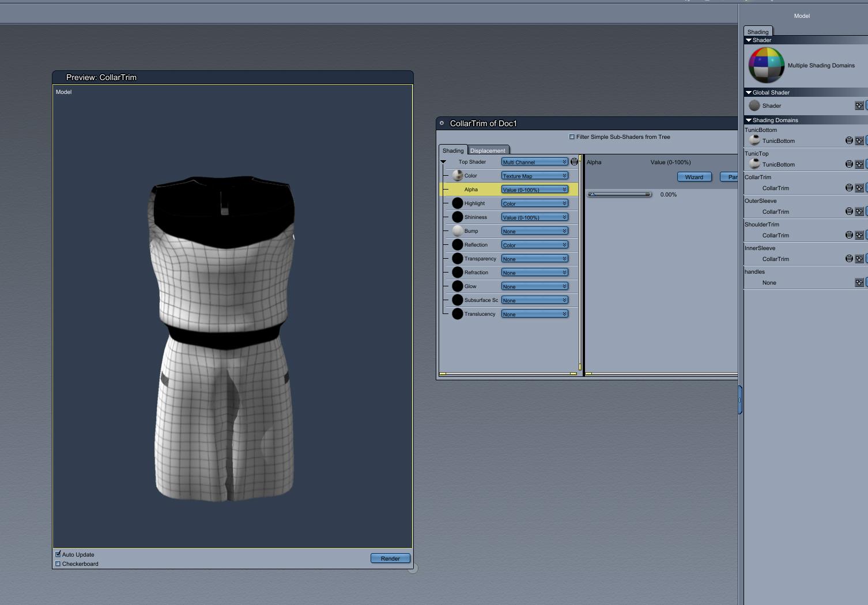The width and height of the screenshot is (868, 605).
Task: Open the Shininess channel dropdown
Action: [535, 217]
